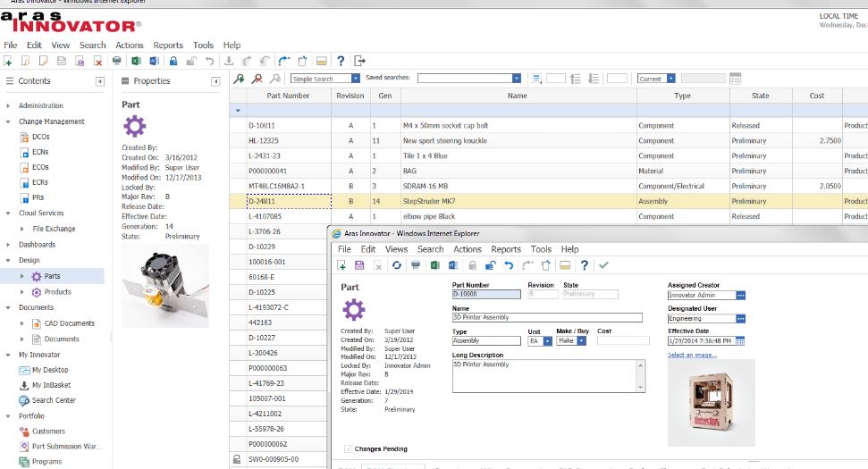Open Designated User picker ellipsis button
Viewport: 868px width, 469px height.
coord(741,319)
